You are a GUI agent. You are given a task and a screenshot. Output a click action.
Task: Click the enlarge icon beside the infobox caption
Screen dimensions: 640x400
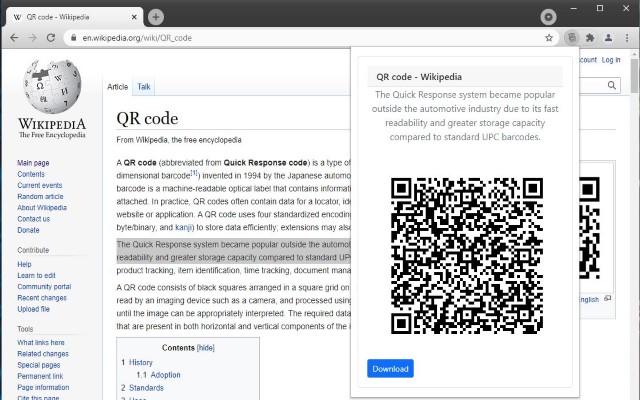click(607, 299)
